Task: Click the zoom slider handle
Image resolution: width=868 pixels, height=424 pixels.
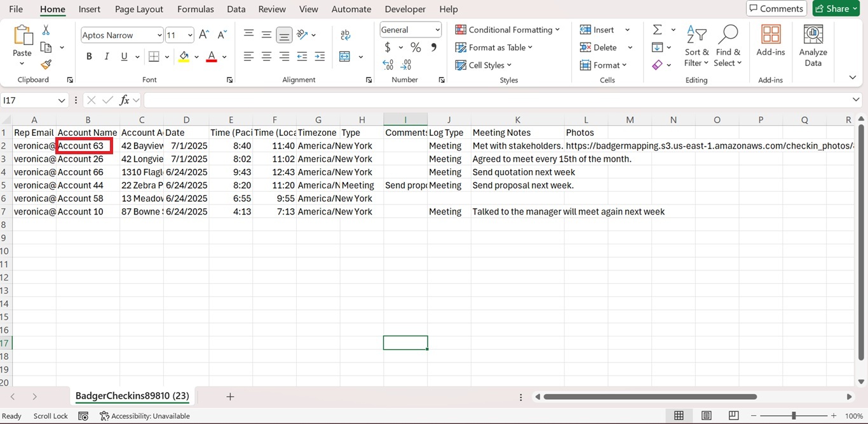Action: [x=794, y=416]
